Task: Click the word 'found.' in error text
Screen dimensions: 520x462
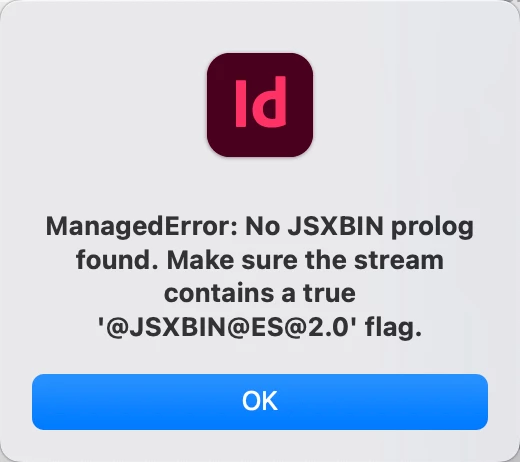Action: [x=117, y=260]
